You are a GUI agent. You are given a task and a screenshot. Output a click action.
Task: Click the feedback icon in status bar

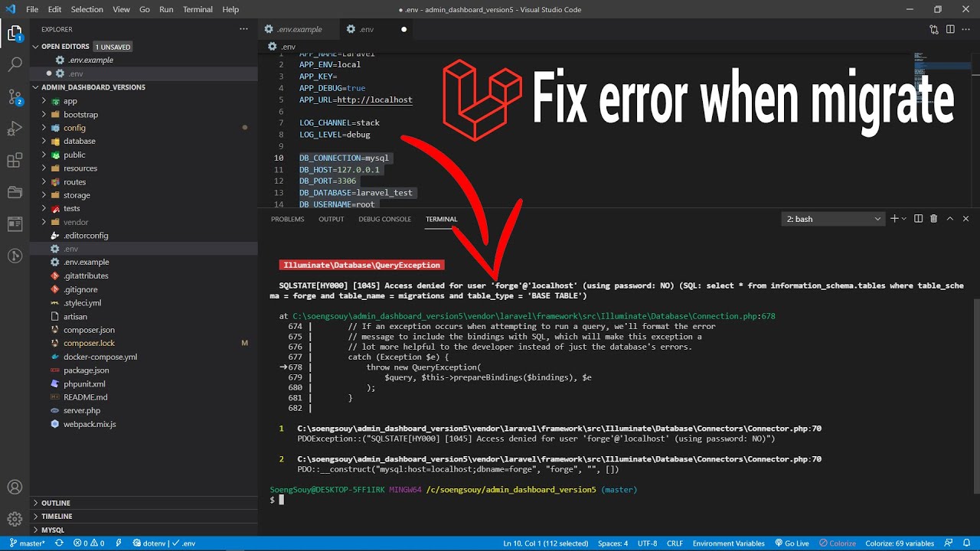[x=947, y=543]
